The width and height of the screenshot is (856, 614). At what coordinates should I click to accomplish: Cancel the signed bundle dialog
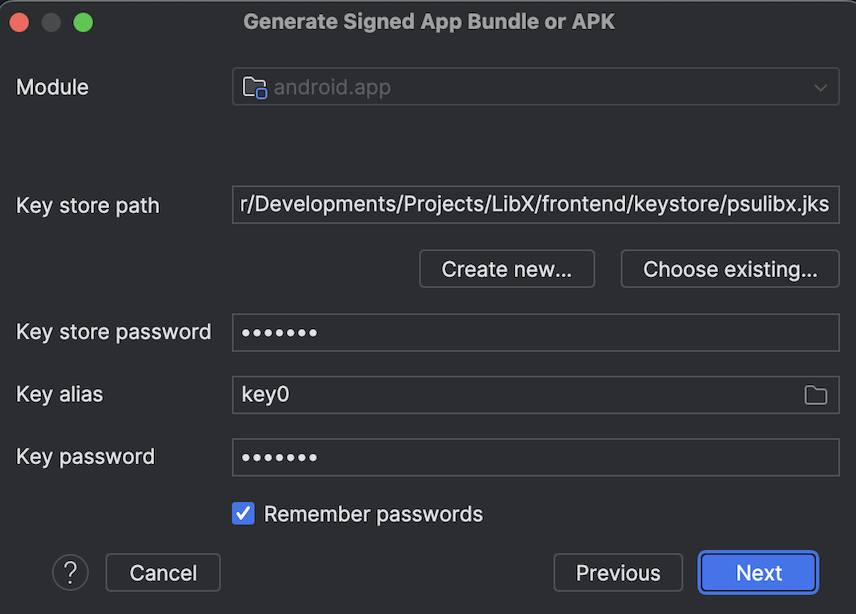coord(163,573)
